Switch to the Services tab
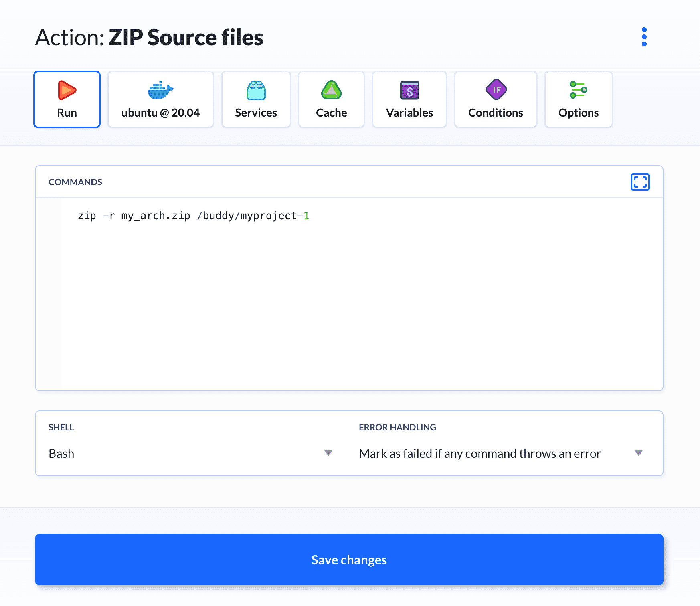This screenshot has width=700, height=606. point(256,99)
